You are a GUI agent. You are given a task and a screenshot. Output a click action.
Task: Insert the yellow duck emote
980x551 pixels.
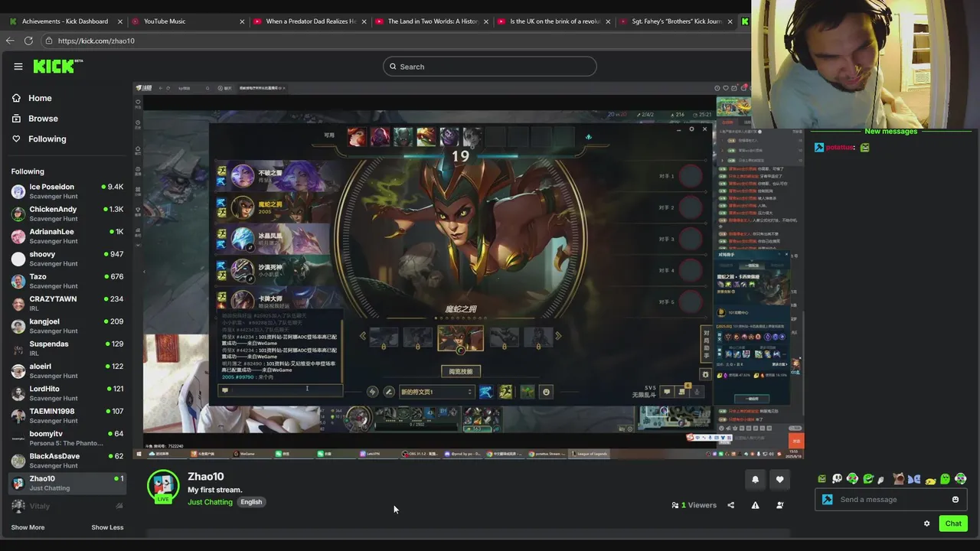click(x=930, y=480)
